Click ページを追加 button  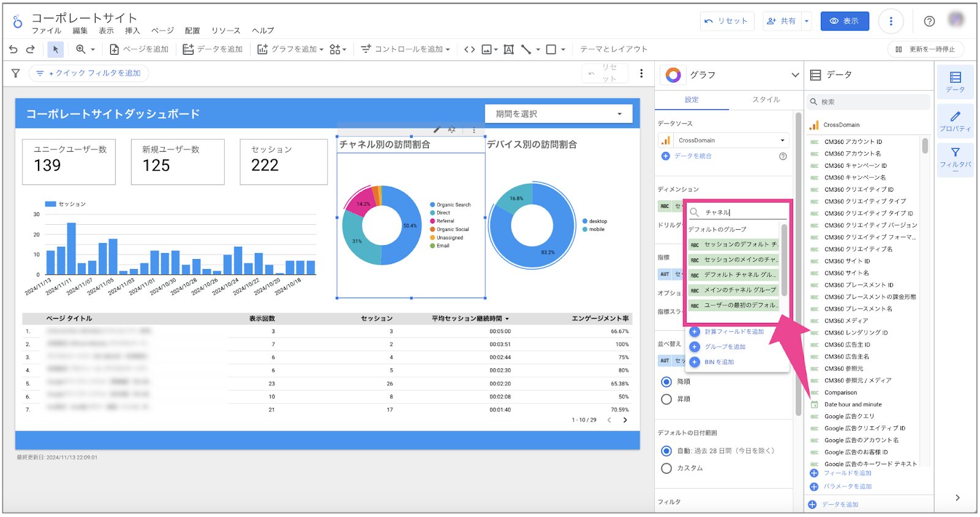point(139,50)
